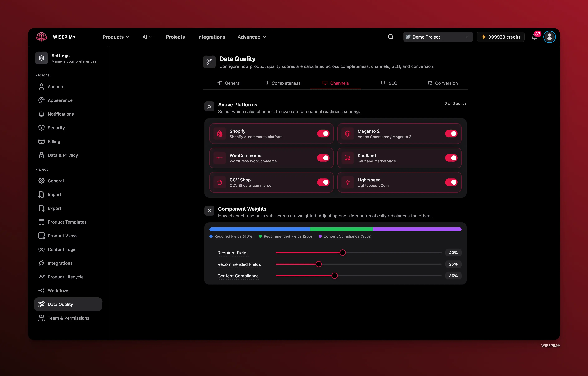Click the search magnifier icon in top bar
The width and height of the screenshot is (588, 376).
(390, 37)
